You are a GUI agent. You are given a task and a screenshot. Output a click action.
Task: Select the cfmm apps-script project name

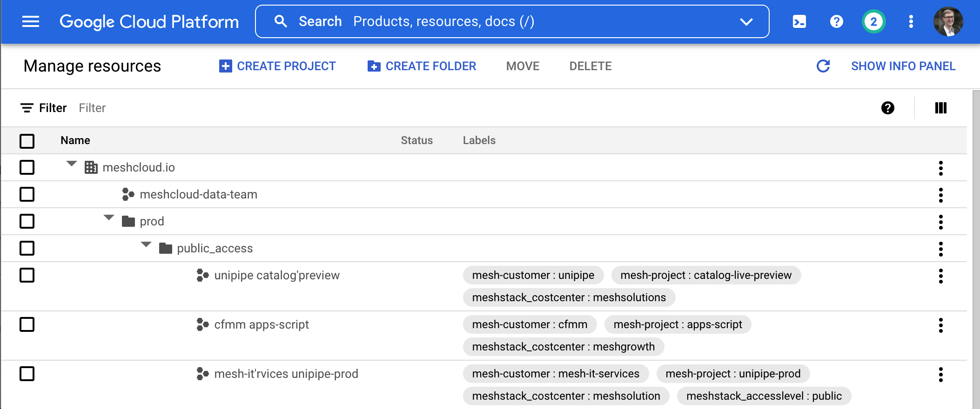point(262,324)
